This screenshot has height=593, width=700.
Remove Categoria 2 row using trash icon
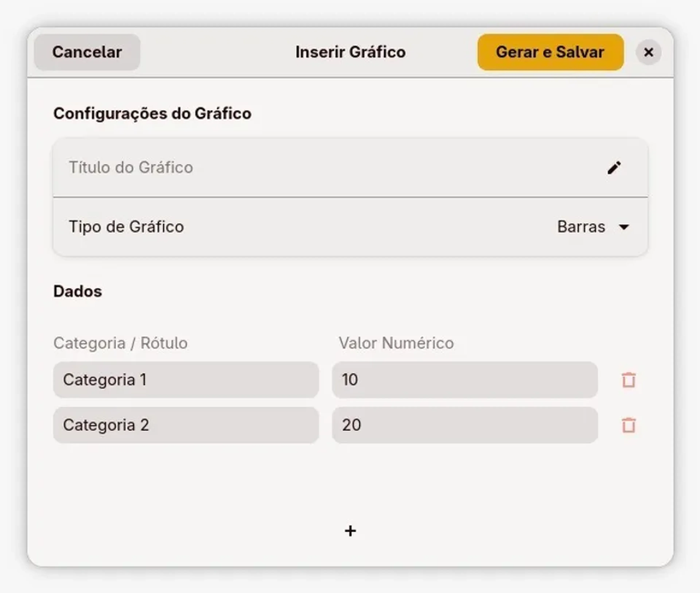(629, 425)
